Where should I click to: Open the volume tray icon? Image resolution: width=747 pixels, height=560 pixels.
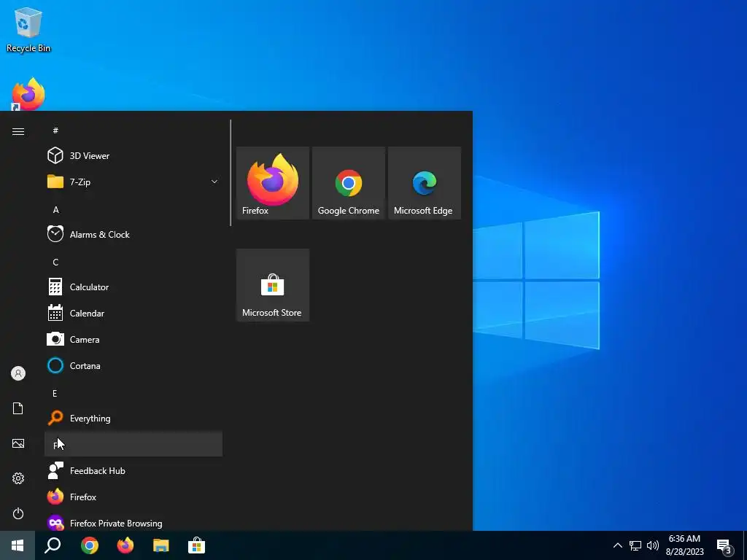653,545
